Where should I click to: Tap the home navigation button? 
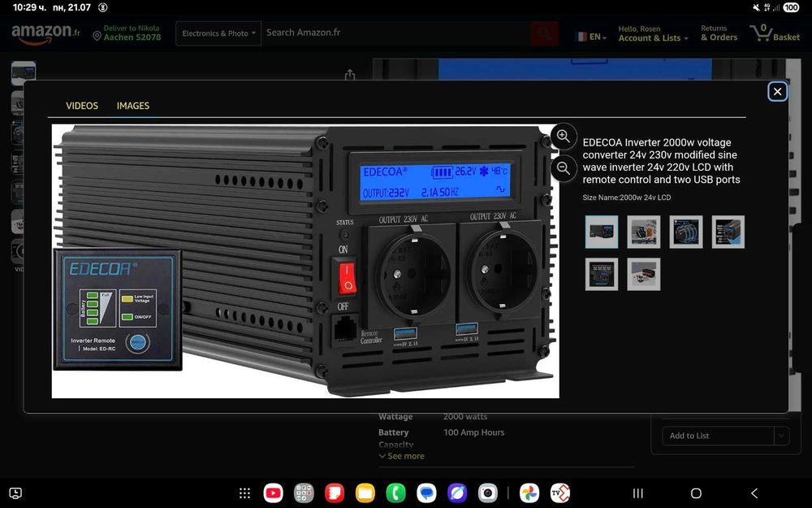pos(696,493)
